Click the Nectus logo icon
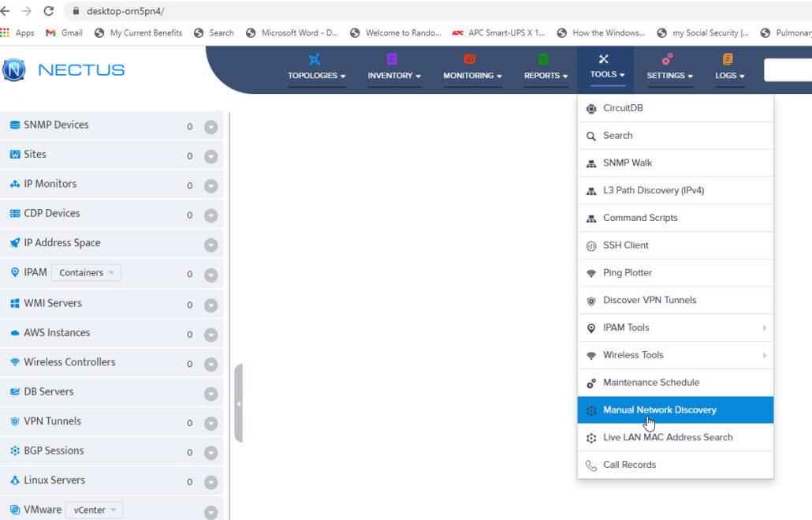This screenshot has width=812, height=520. tap(14, 69)
